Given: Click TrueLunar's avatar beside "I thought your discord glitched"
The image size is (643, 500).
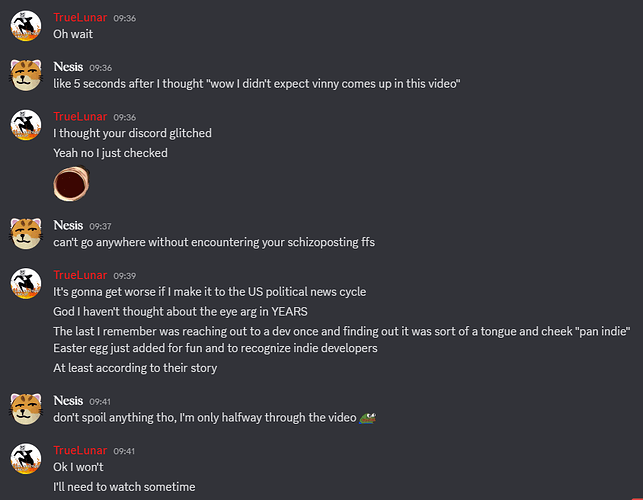Looking at the screenshot, I should (26, 125).
